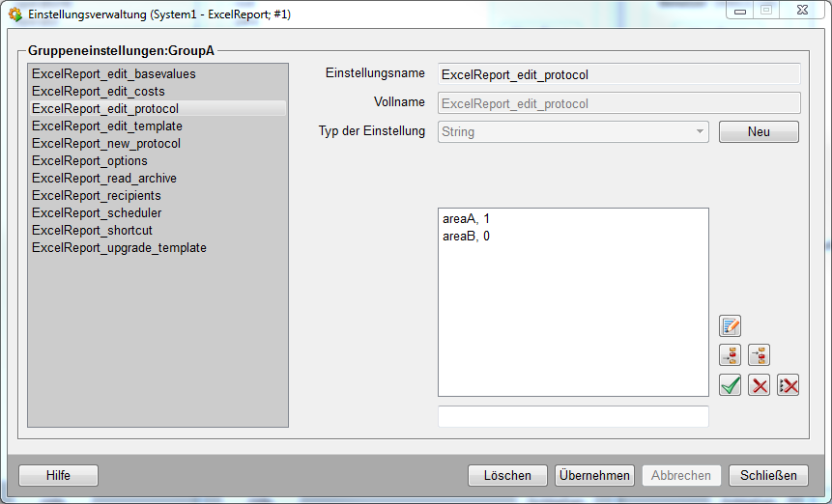Delete all entries with dotted red X icon
This screenshot has width=832, height=504.
[x=788, y=384]
